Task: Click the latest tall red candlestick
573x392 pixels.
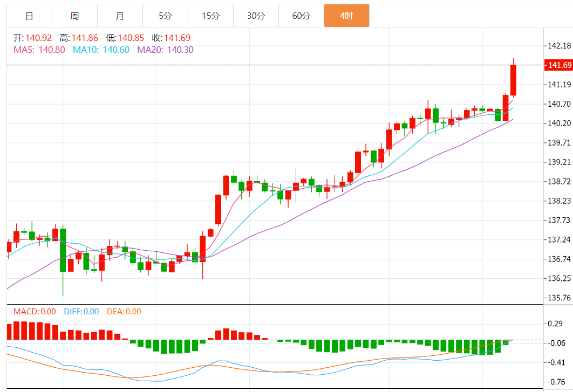Action: 513,80
